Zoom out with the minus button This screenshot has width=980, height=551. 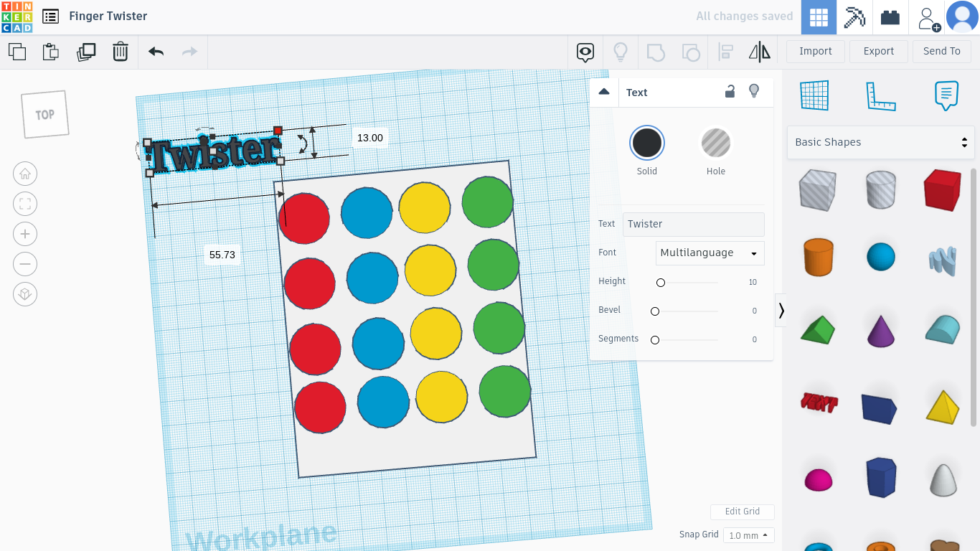click(25, 264)
